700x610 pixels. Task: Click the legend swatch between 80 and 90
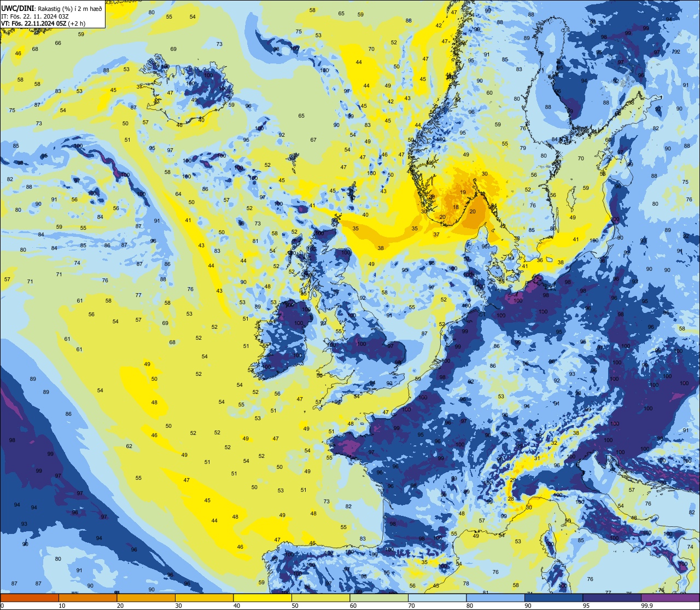[495, 598]
